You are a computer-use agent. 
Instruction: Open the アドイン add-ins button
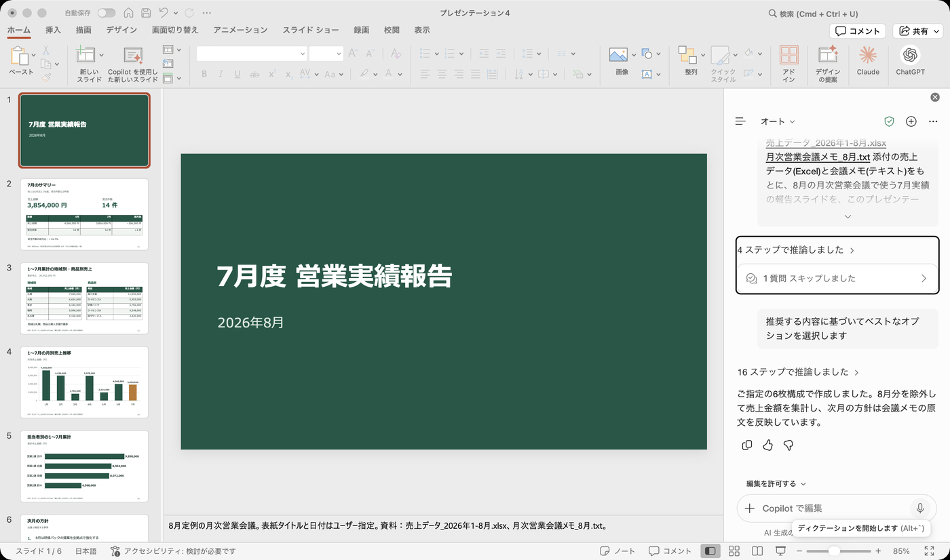pyautogui.click(x=788, y=64)
